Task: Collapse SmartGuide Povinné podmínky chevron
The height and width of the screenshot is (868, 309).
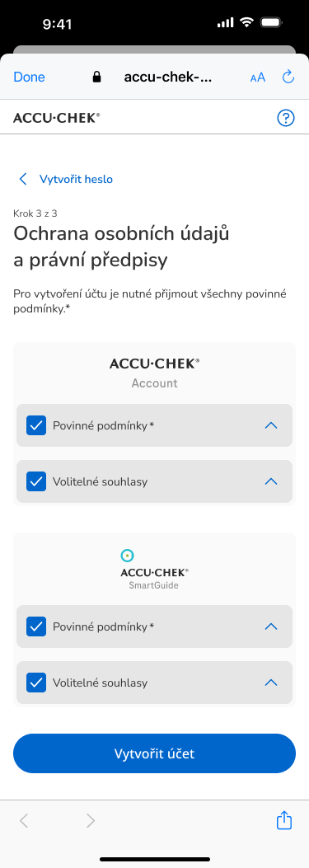Action: 271,626
